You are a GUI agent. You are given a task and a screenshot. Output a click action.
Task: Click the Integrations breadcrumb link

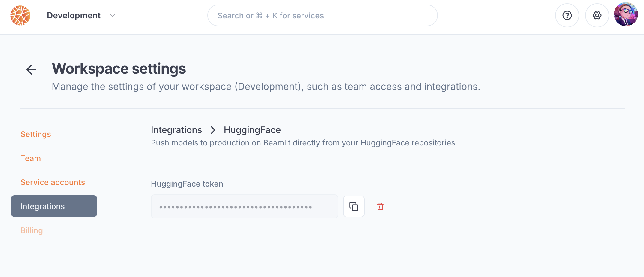point(176,130)
